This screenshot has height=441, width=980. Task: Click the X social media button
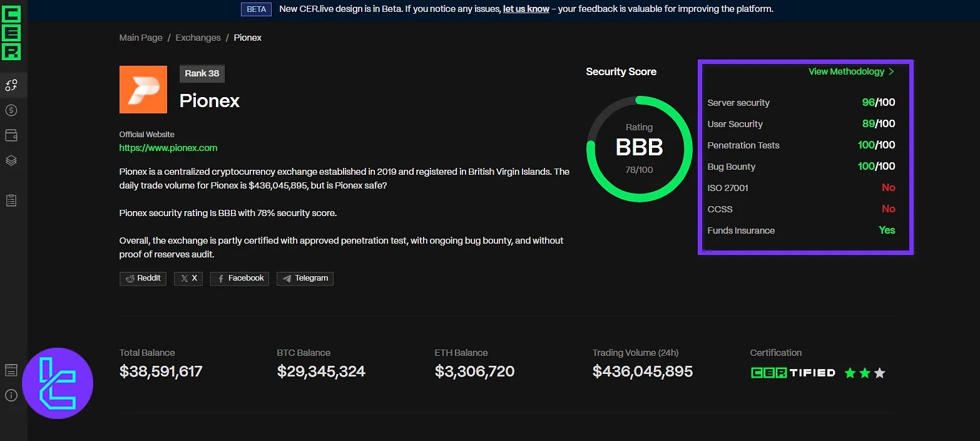[x=188, y=278]
